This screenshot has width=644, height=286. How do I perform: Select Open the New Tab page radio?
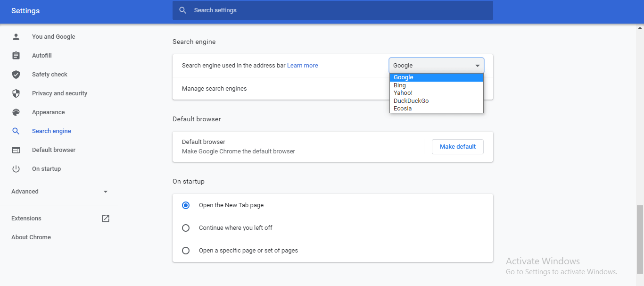click(186, 205)
